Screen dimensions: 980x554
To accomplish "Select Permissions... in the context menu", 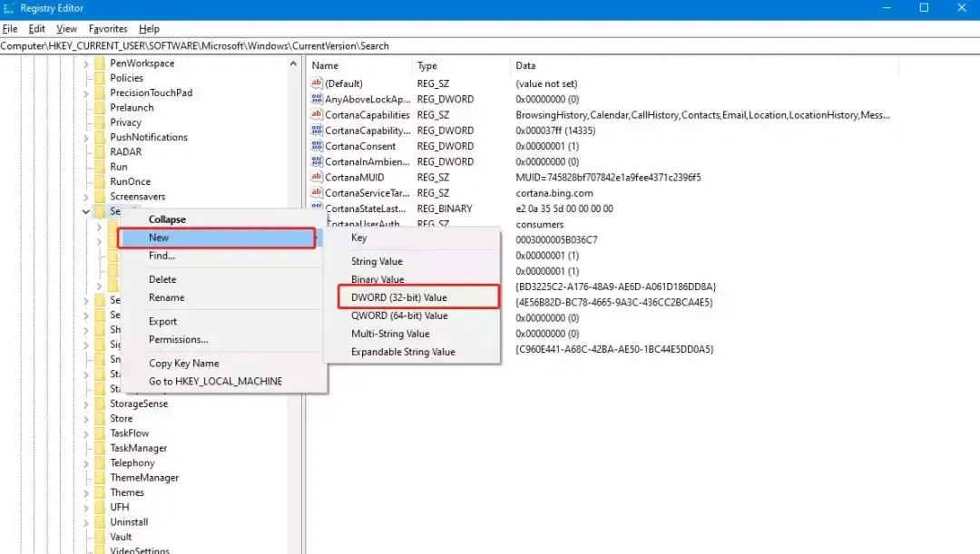I will (178, 339).
